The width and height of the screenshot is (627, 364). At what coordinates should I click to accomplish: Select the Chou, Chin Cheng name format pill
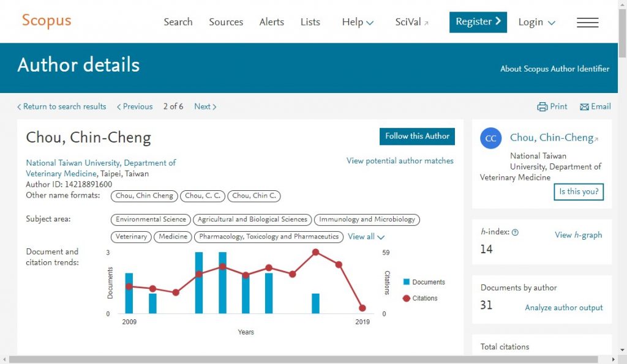click(145, 196)
